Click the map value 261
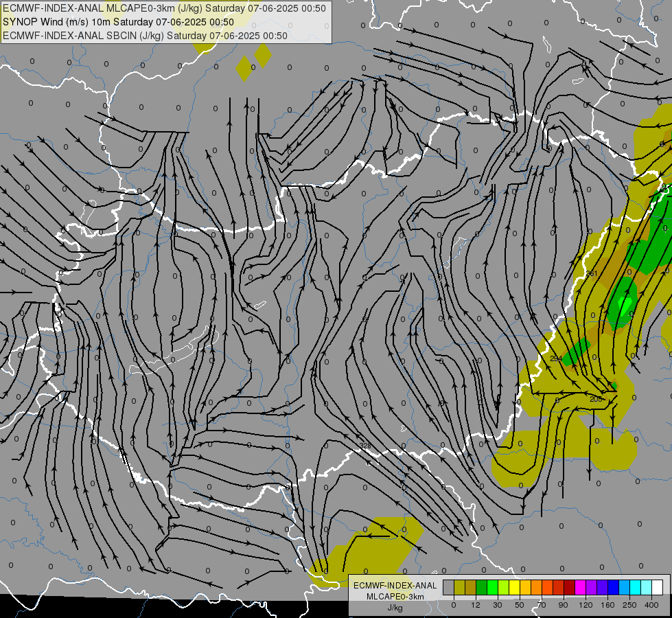The height and width of the screenshot is (618, 672). click(592, 273)
